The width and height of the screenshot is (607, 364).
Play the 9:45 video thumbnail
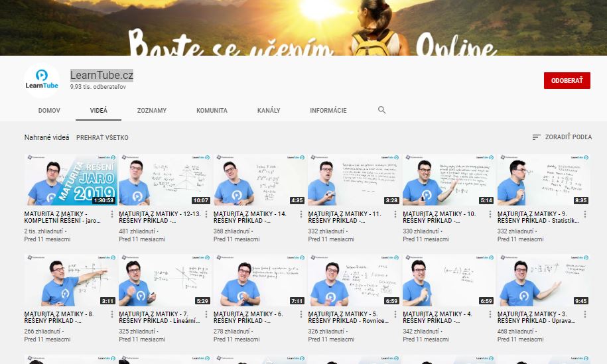pos(543,280)
